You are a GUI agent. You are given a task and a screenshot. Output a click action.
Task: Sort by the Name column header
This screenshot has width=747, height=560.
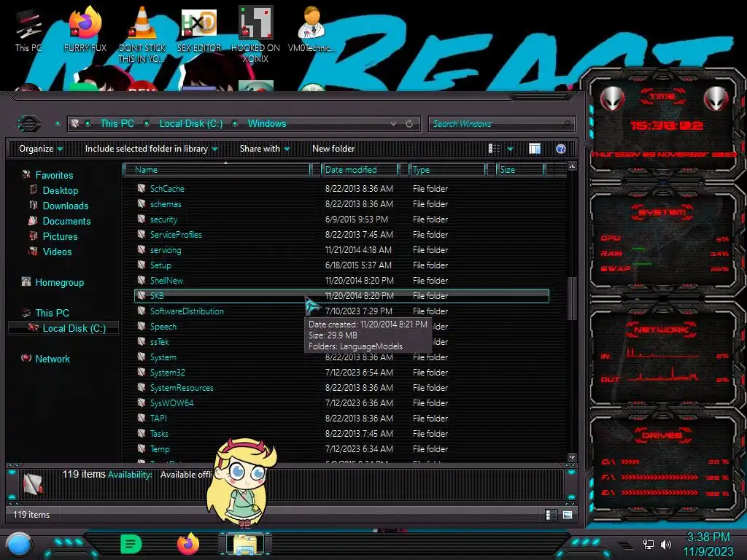tap(217, 169)
